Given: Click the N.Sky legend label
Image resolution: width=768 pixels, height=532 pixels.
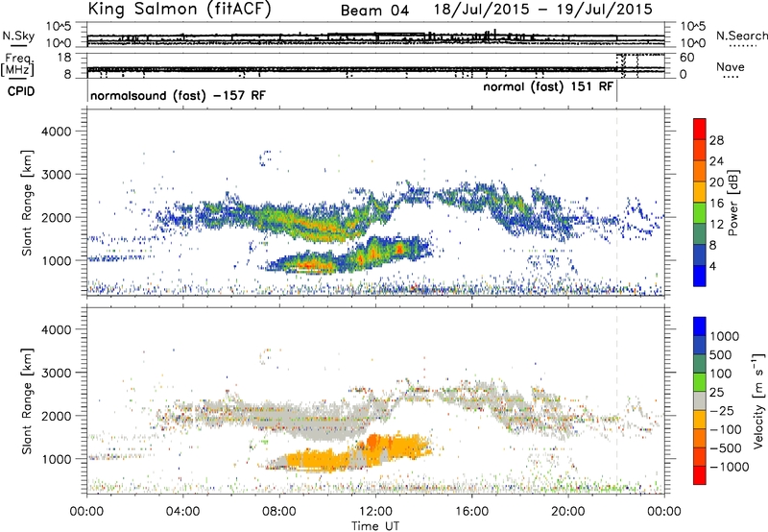Looking at the screenshot, I should tap(18, 36).
